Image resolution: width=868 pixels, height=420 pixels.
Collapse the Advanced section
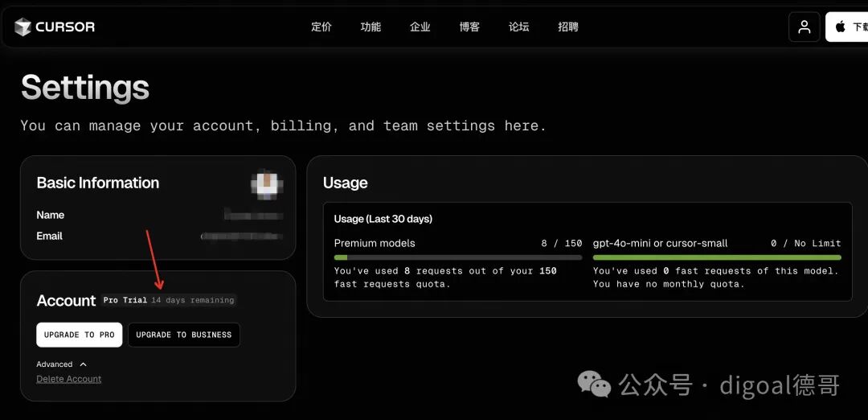pos(61,364)
